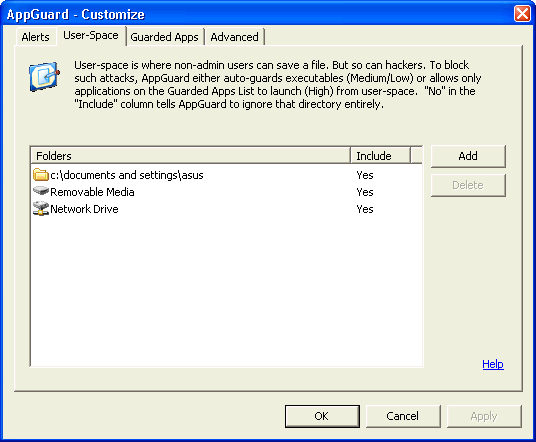Open the Help link
The image size is (536, 442).
[x=493, y=364]
